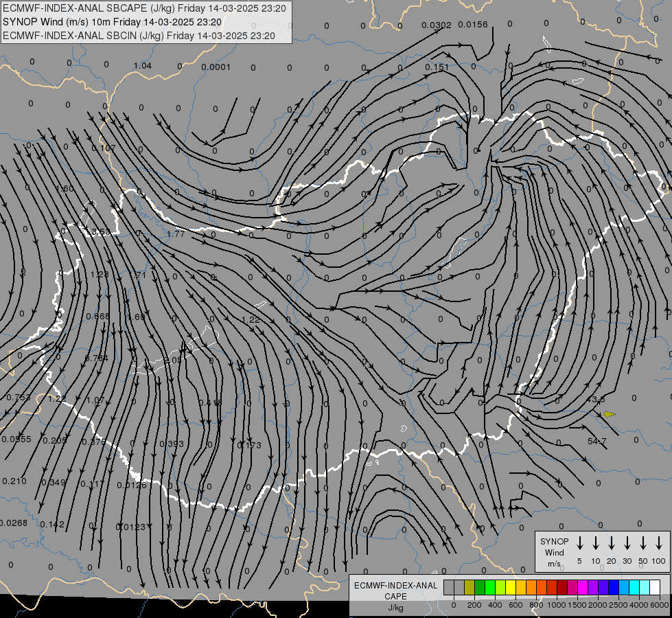The image size is (672, 618).
Task: Click the 30 m/s wind legend arrow
Action: 627,543
